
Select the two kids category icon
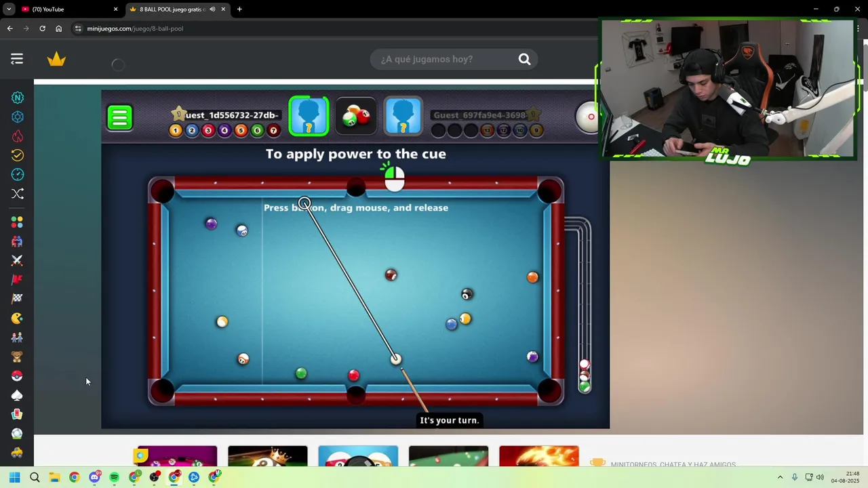coord(17,337)
